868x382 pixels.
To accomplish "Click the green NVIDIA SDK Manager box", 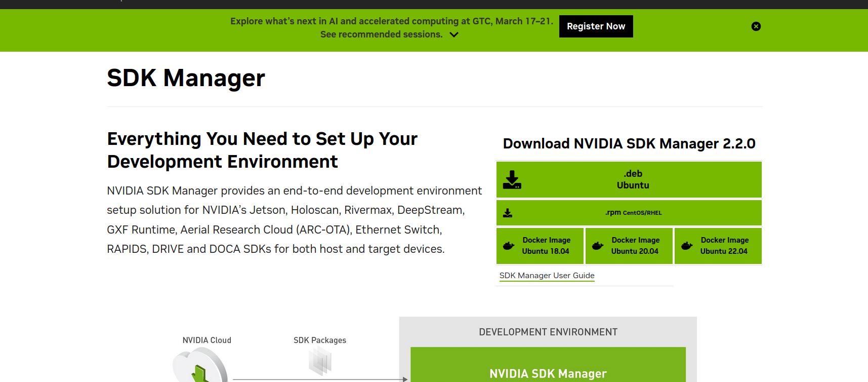I will point(548,365).
